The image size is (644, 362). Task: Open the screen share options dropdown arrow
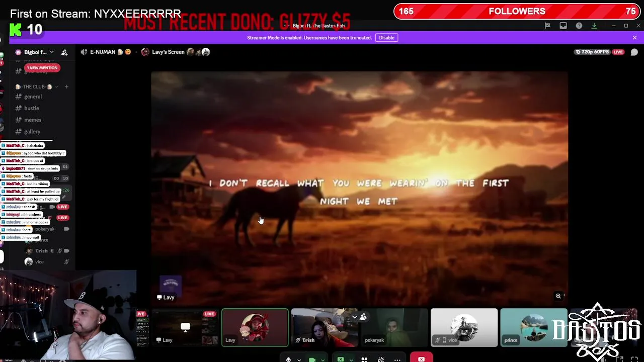pos(351,360)
